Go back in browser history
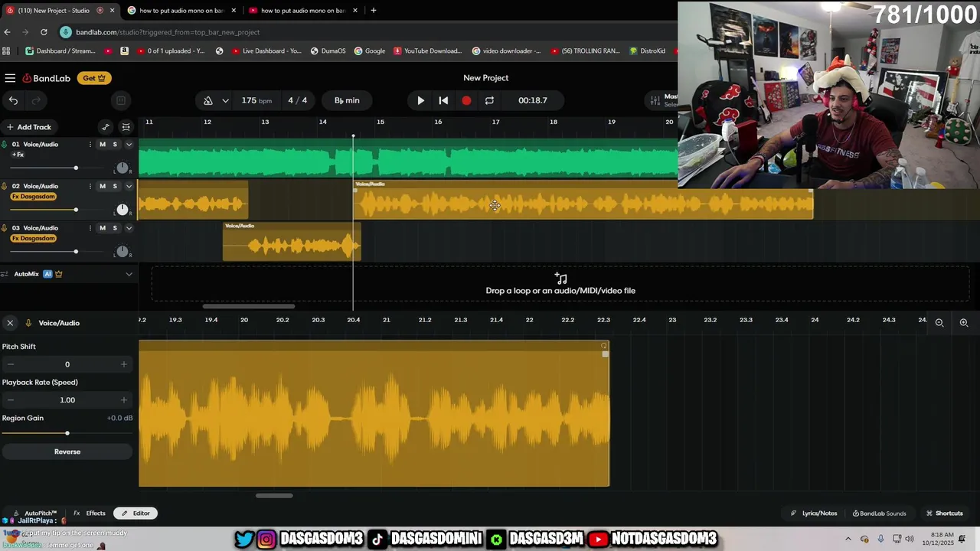The image size is (980, 551). click(7, 32)
